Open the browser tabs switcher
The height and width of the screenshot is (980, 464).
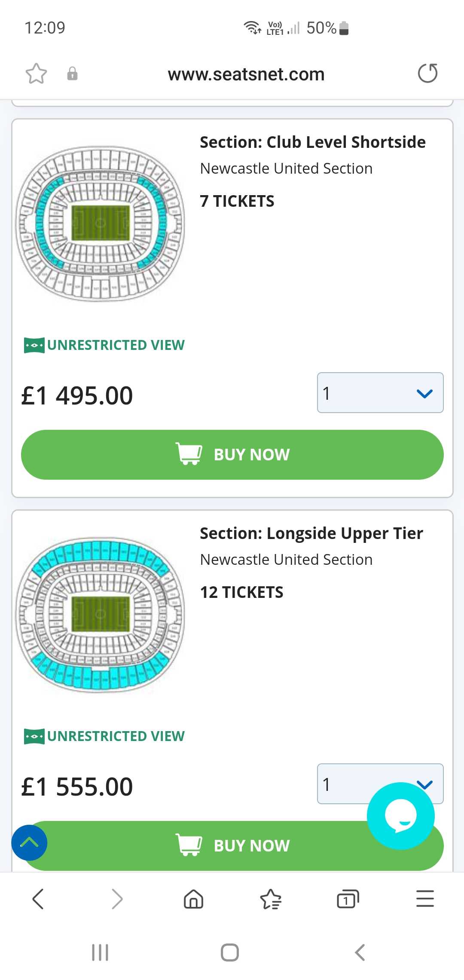click(348, 899)
